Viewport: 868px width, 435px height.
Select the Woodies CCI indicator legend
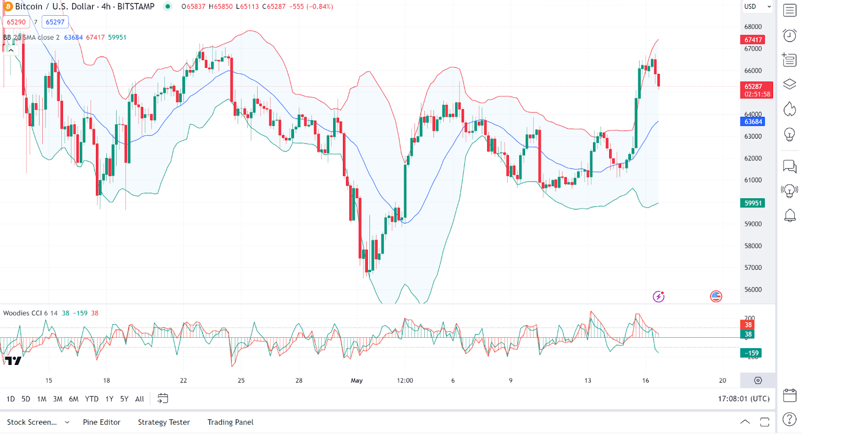click(x=30, y=313)
